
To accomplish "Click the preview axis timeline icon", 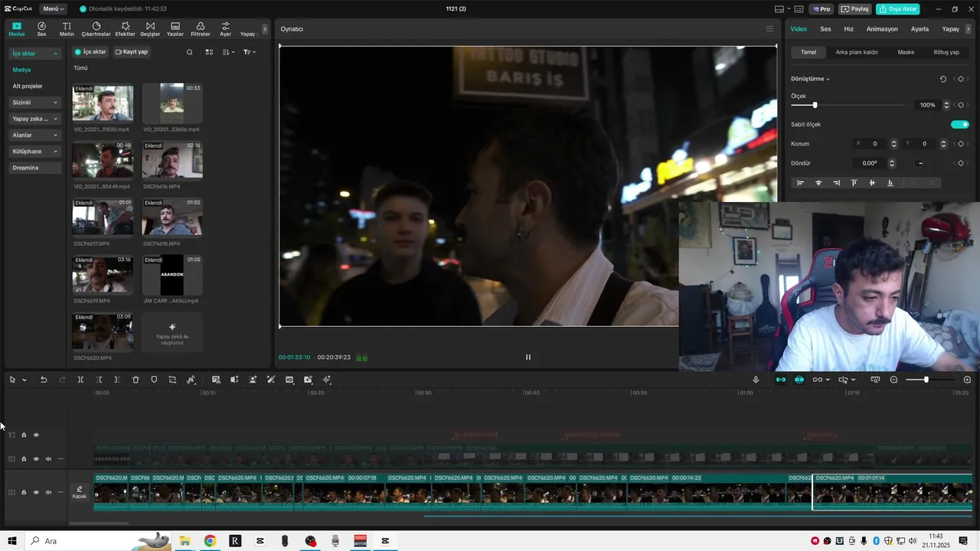I will 875,380.
